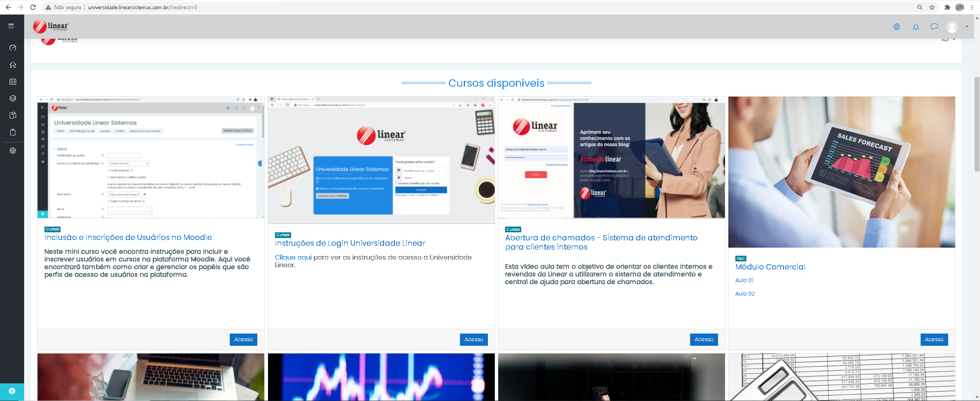Viewport: 980px width, 401px height.
Task: Open the stacked layers sidebar icon
Action: pyautogui.click(x=13, y=99)
